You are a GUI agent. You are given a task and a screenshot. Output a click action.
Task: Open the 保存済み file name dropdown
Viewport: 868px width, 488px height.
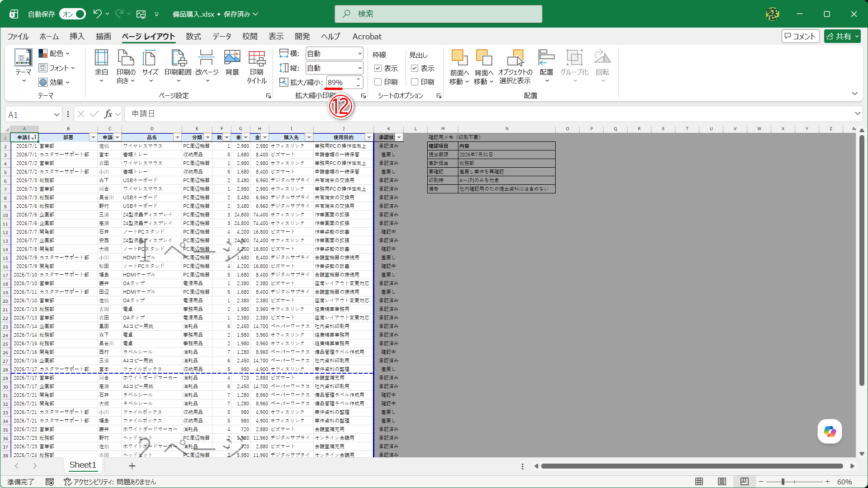[241, 14]
